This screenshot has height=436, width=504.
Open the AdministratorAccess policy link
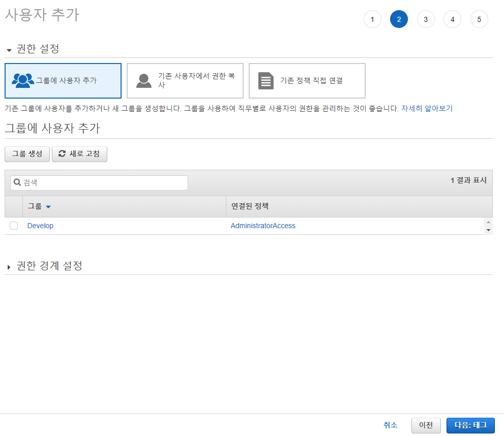coord(263,226)
